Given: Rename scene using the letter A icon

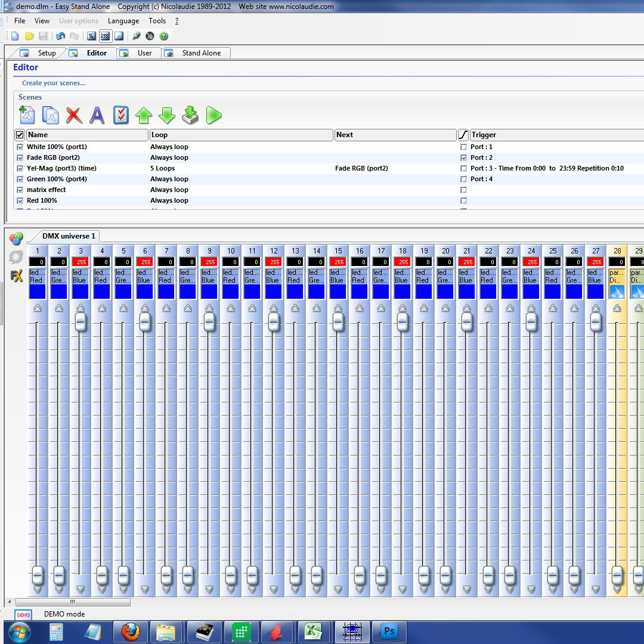Looking at the screenshot, I should tap(97, 114).
